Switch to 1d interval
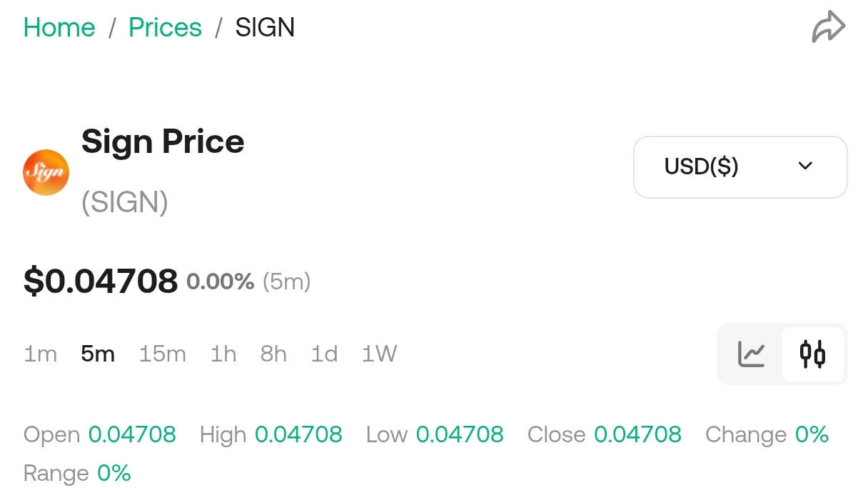The height and width of the screenshot is (488, 868). click(x=324, y=354)
